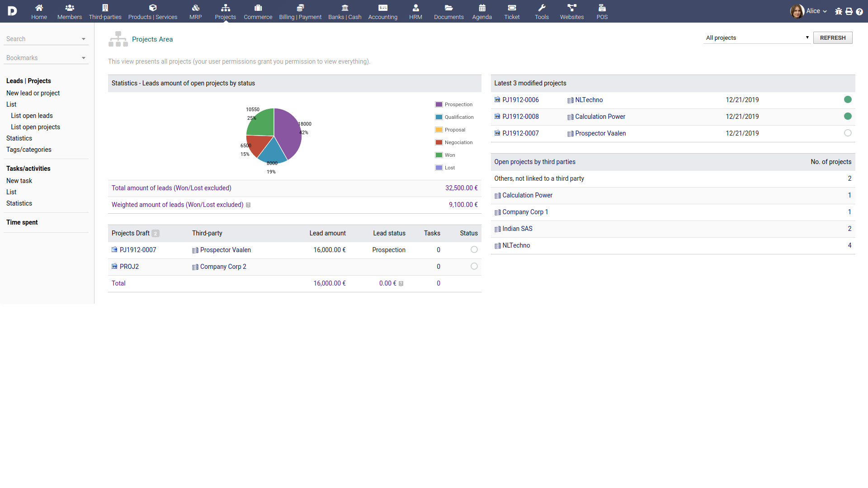Click the bug report icon
This screenshot has width=868, height=488.
839,11
